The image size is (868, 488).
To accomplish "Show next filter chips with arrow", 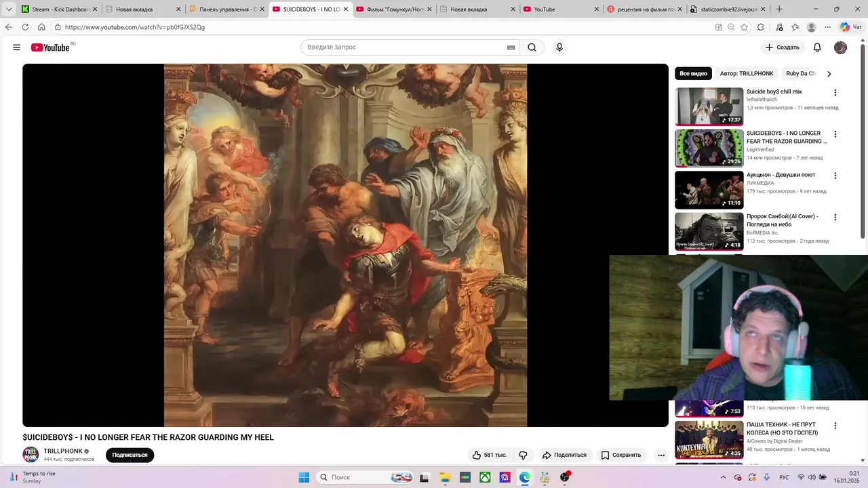I will pos(829,74).
